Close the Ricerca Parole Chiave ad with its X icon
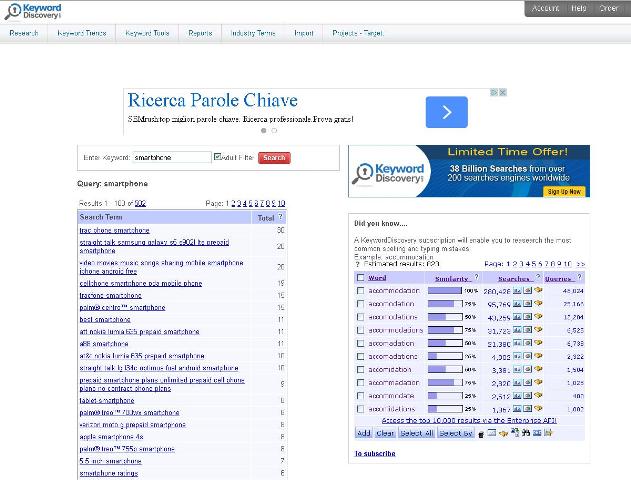 tap(503, 92)
